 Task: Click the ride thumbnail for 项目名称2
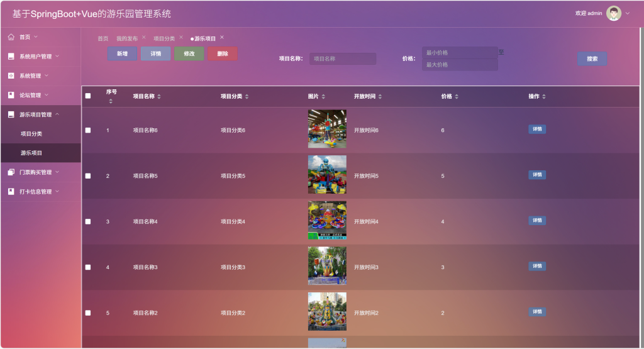pyautogui.click(x=327, y=312)
